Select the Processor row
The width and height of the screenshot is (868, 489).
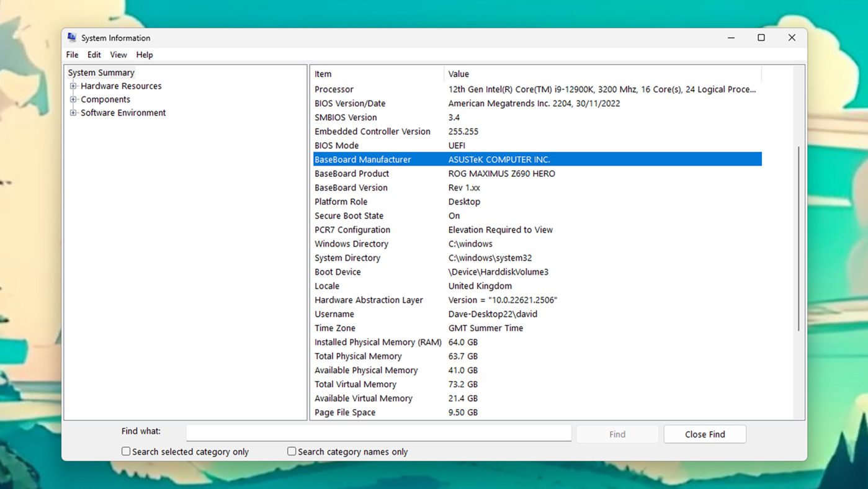334,89
